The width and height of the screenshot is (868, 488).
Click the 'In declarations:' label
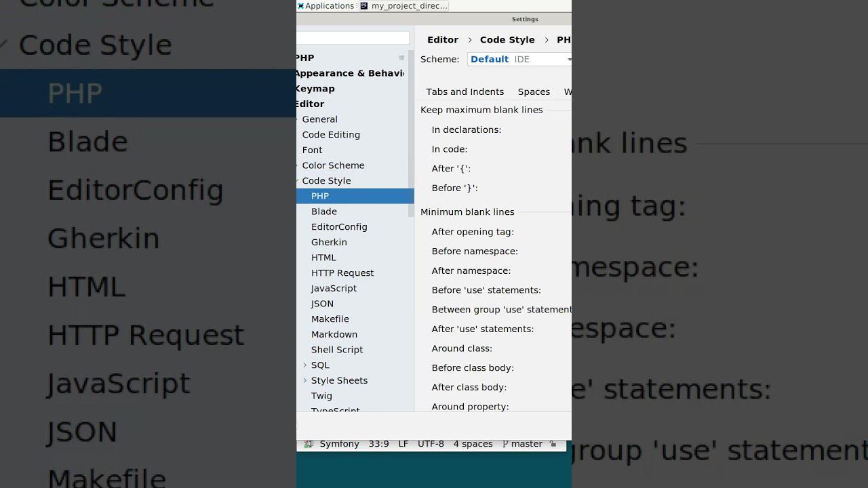pos(467,129)
